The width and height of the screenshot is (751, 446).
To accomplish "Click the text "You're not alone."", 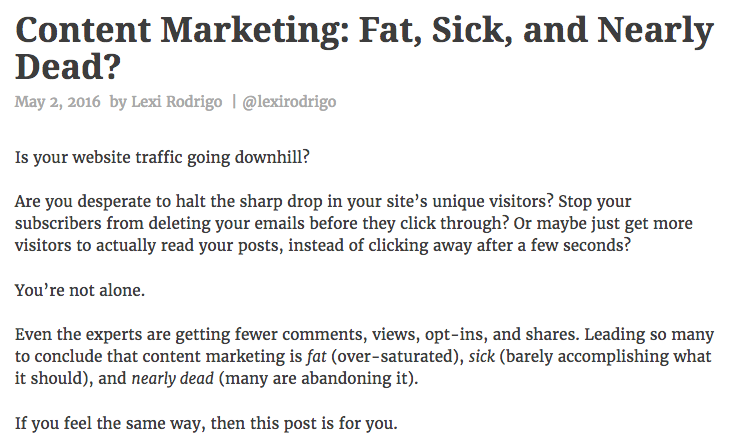I will pyautogui.click(x=80, y=290).
